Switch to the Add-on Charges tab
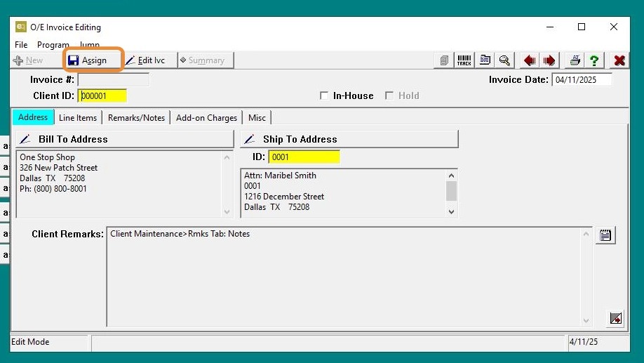 coord(206,117)
